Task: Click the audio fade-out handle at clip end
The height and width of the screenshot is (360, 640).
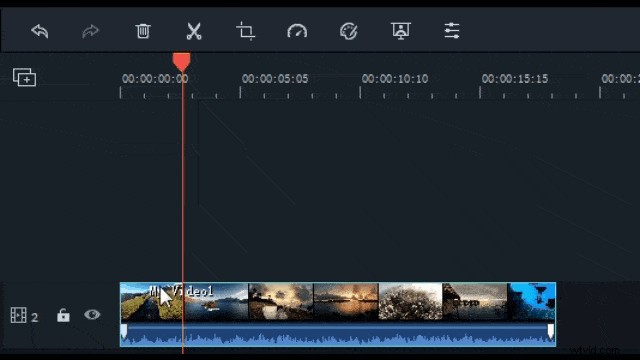Action: tap(551, 331)
